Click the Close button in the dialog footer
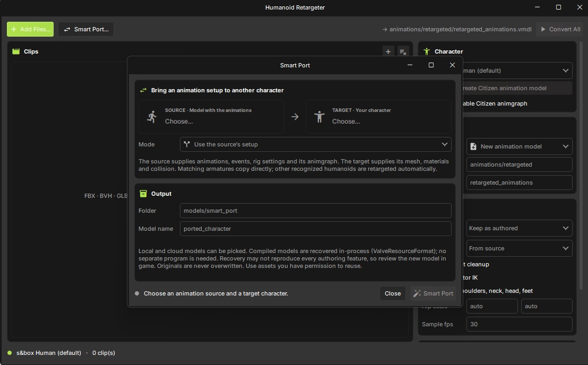This screenshot has width=588, height=365. 393,293
